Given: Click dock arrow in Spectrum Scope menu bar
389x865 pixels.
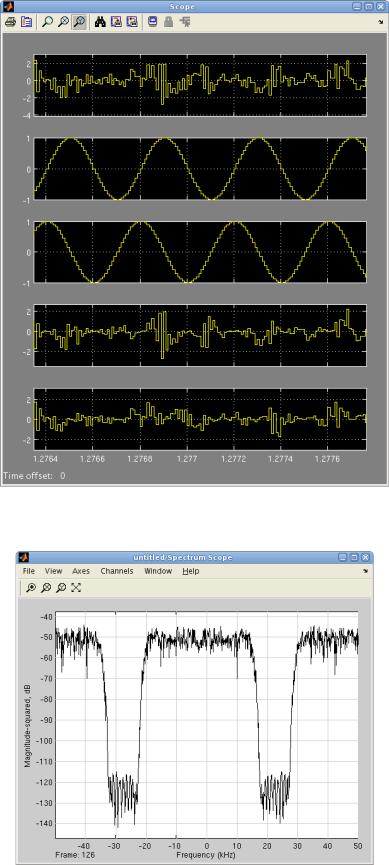Looking at the screenshot, I should (x=365, y=572).
